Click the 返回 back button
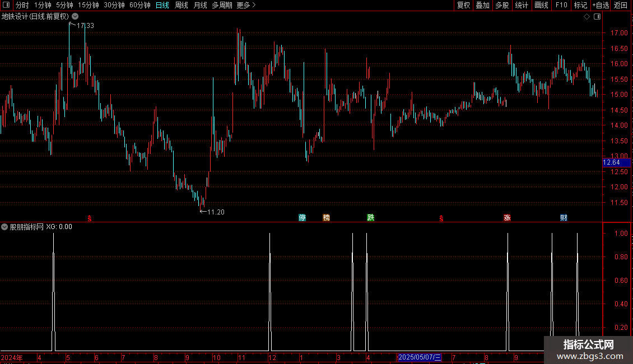 [621, 5]
